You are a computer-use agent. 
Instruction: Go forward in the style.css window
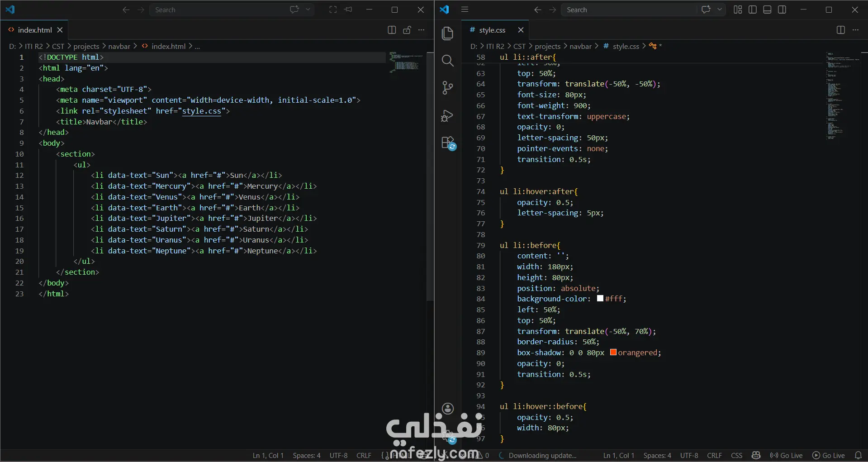[552, 10]
